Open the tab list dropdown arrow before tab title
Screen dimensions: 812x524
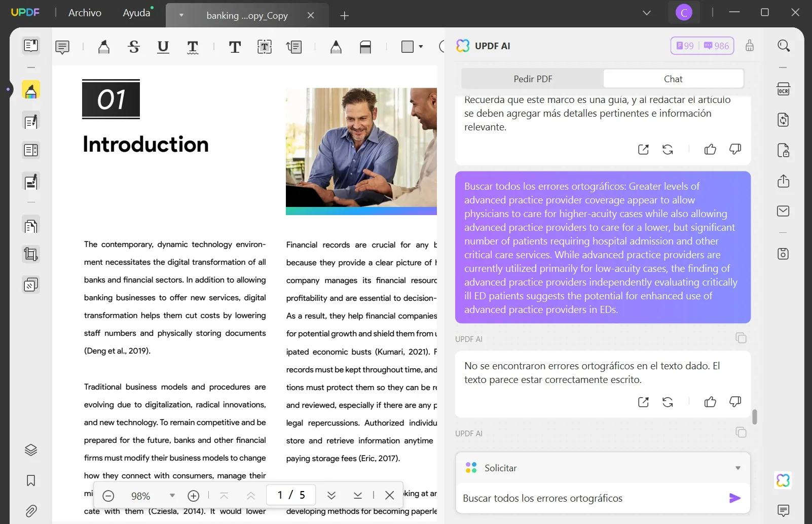click(181, 15)
